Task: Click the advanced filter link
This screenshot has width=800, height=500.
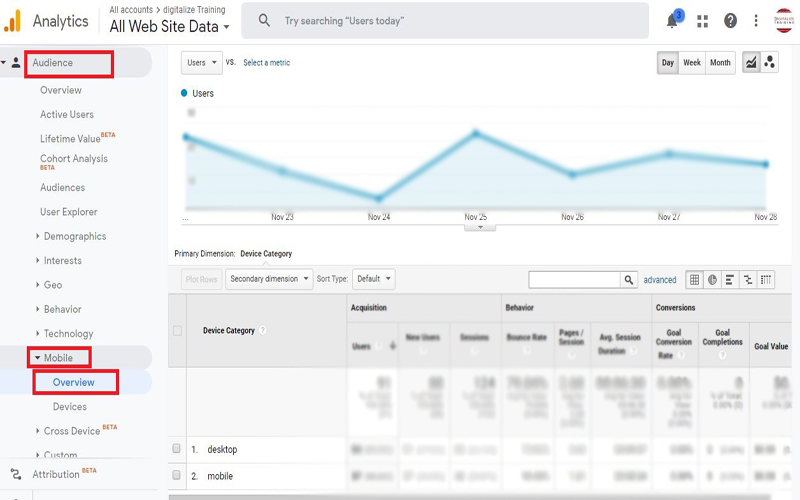Action: click(x=660, y=280)
